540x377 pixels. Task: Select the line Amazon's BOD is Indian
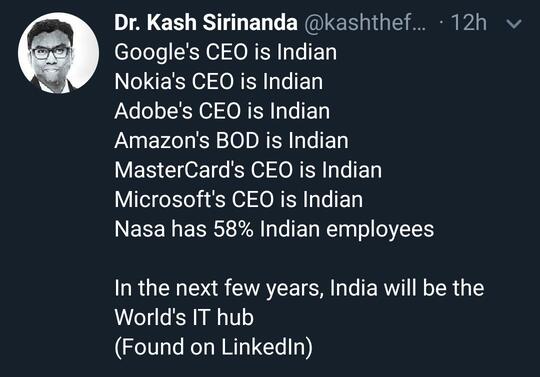[231, 140]
